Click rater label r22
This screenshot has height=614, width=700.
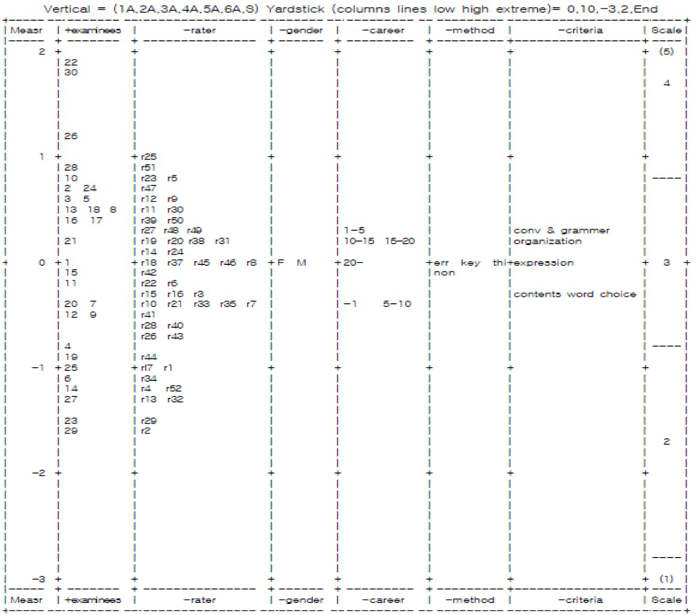[149, 283]
